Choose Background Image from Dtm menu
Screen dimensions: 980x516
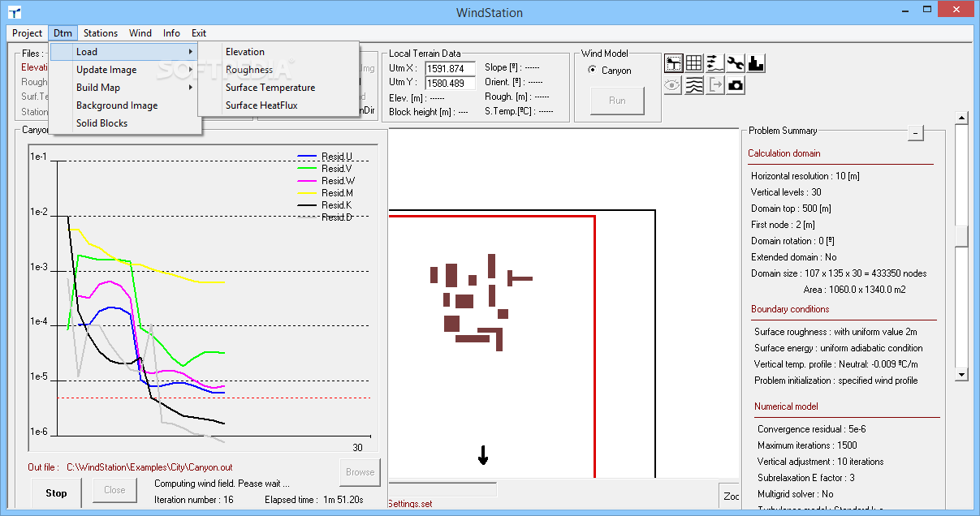[x=125, y=105]
